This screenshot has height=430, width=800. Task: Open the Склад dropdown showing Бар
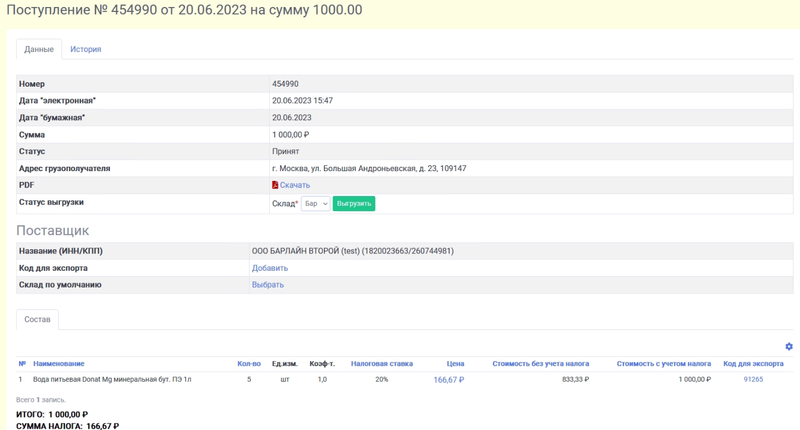pyautogui.click(x=315, y=204)
